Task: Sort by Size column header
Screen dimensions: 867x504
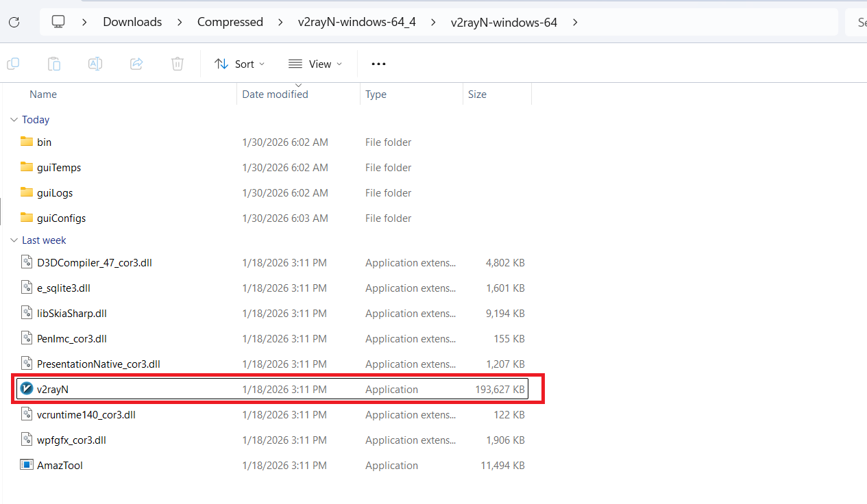Action: [x=477, y=94]
